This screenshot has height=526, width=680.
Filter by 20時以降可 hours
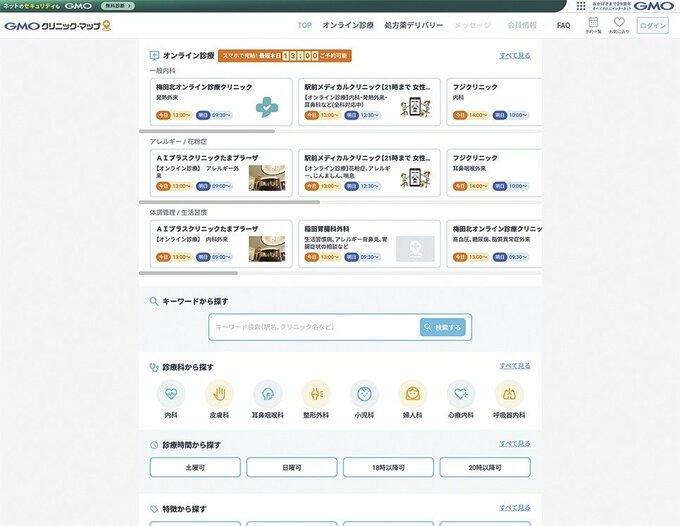coord(485,467)
